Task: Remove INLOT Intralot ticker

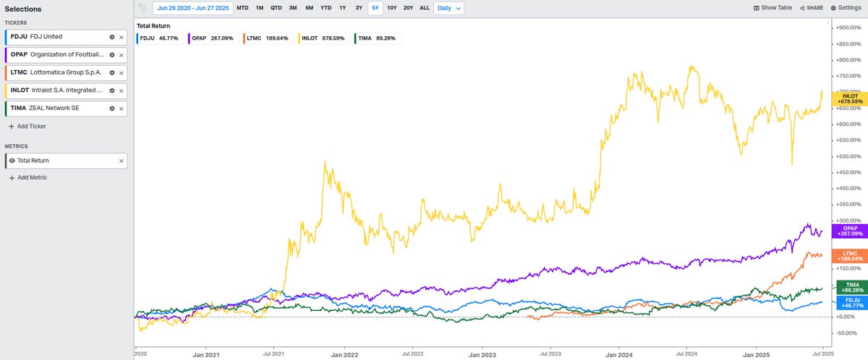Action: [x=121, y=90]
